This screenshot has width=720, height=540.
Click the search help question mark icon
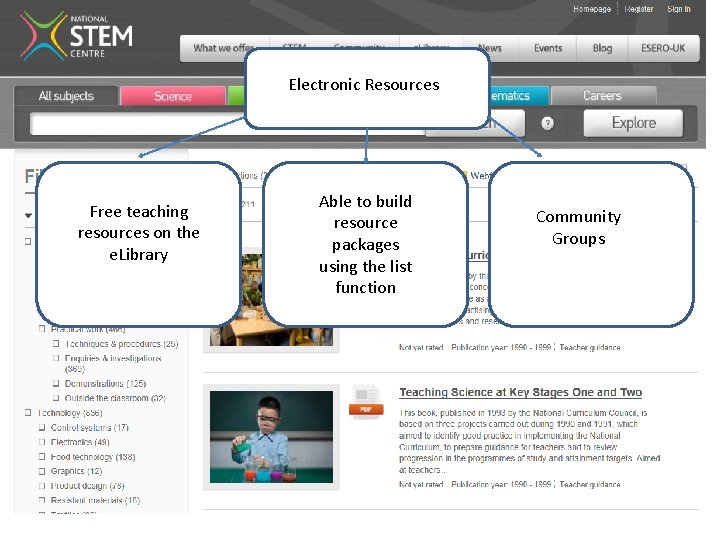[x=547, y=123]
